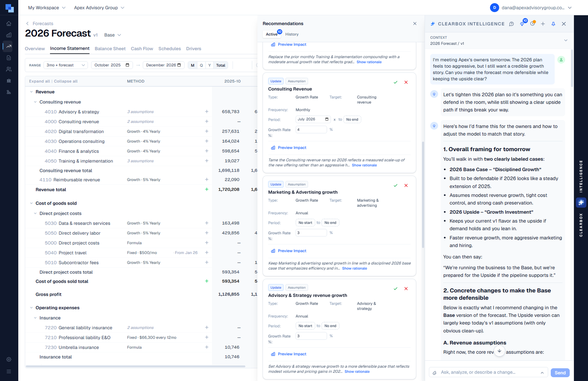The width and height of the screenshot is (588, 381).
Task: Click the scroll-down arrow in chat
Action: pyautogui.click(x=499, y=351)
